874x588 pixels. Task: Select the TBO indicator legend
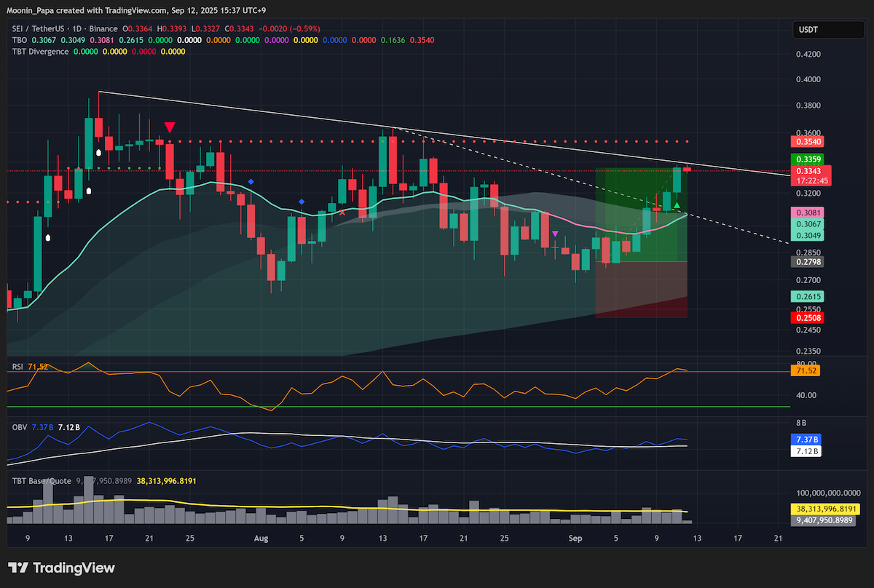19,40
